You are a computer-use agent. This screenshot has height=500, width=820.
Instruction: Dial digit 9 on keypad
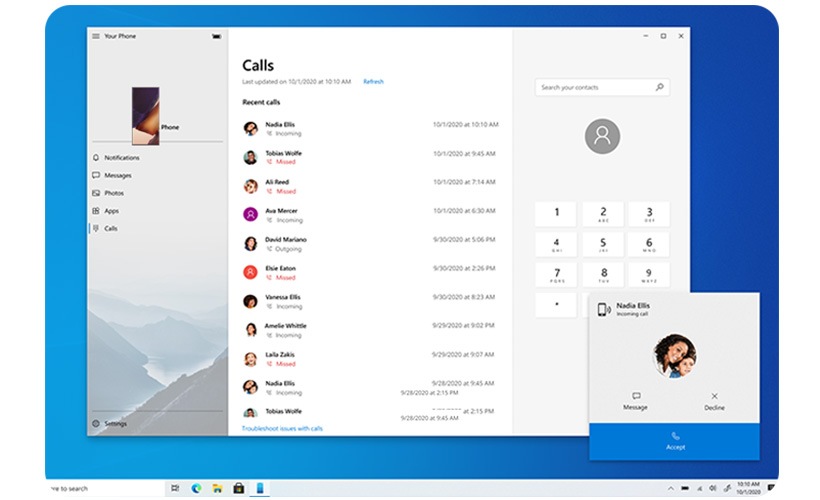(x=649, y=275)
